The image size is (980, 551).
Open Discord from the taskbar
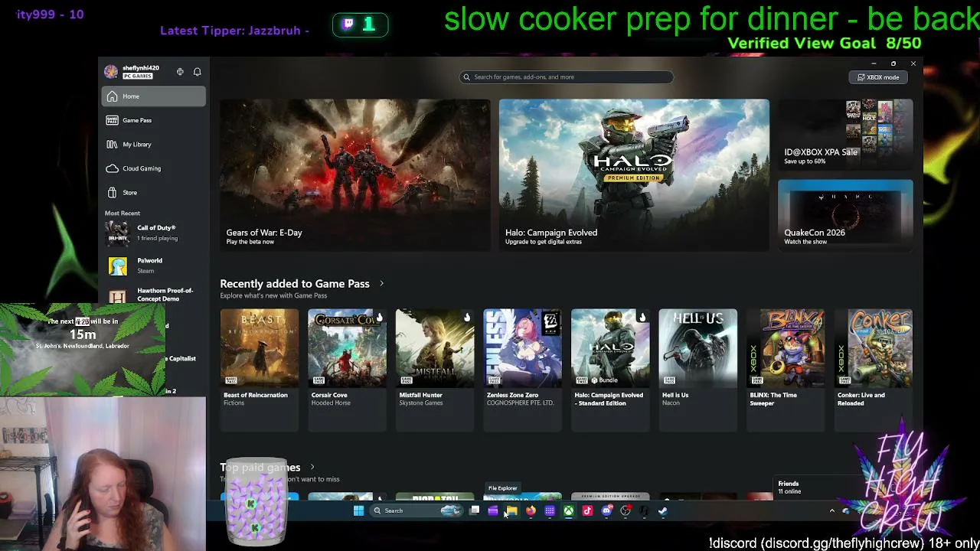(606, 510)
